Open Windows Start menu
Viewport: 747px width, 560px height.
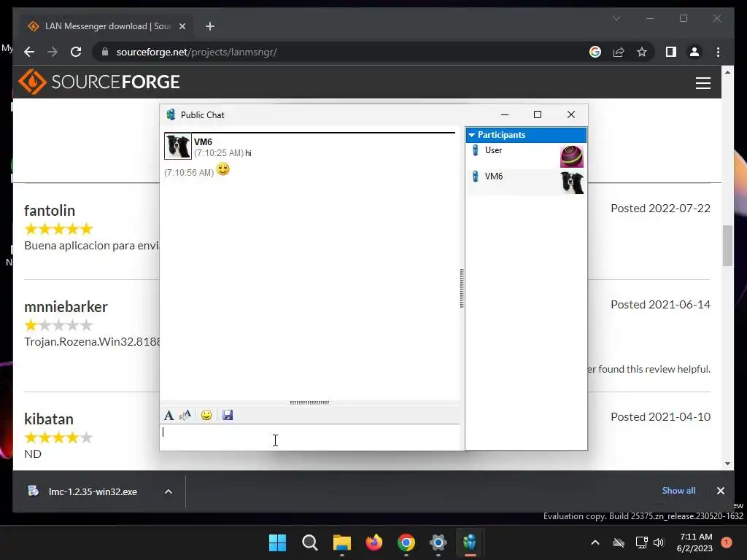[278, 542]
